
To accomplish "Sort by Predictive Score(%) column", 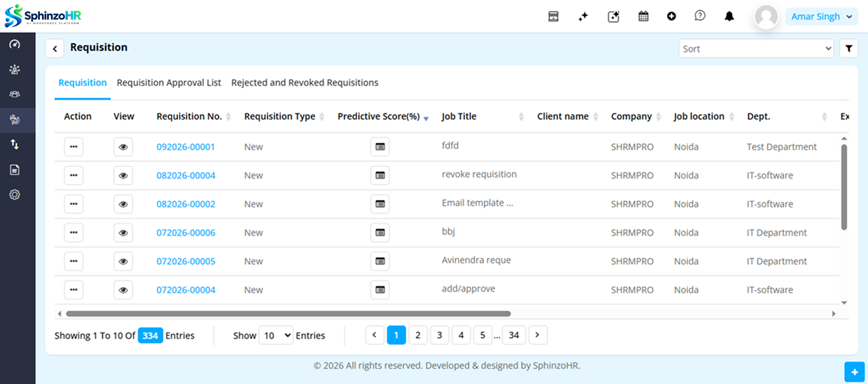I will click(383, 116).
